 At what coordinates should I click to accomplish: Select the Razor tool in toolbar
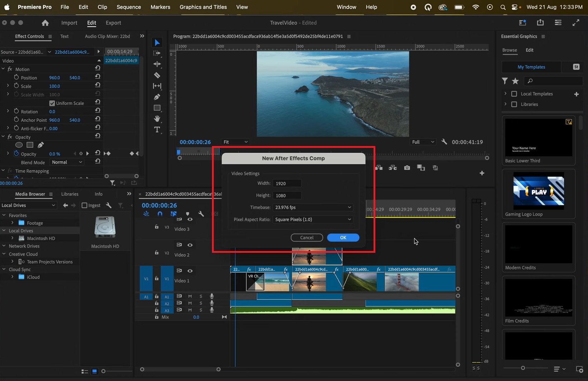click(157, 75)
